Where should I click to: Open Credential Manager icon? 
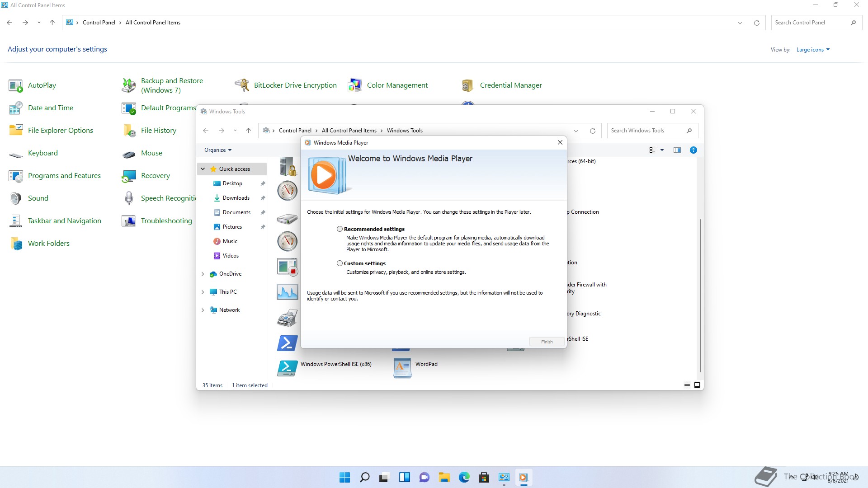(468, 85)
